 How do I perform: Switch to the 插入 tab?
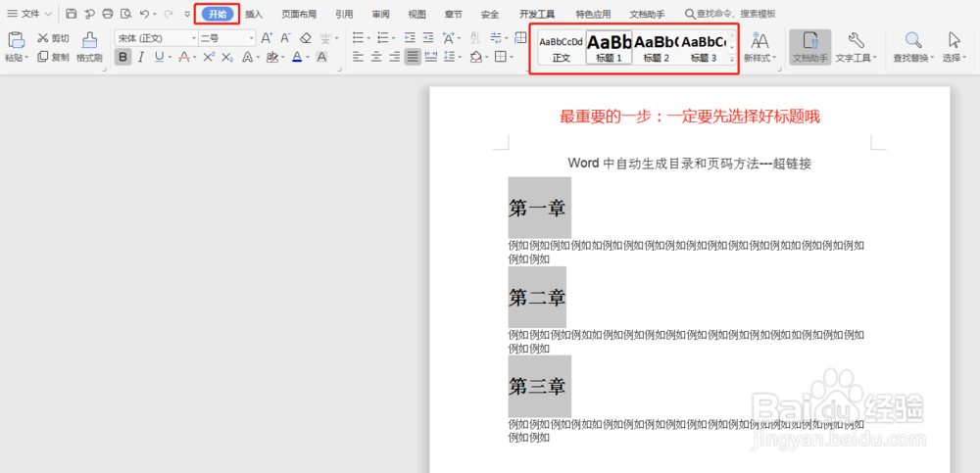(255, 14)
